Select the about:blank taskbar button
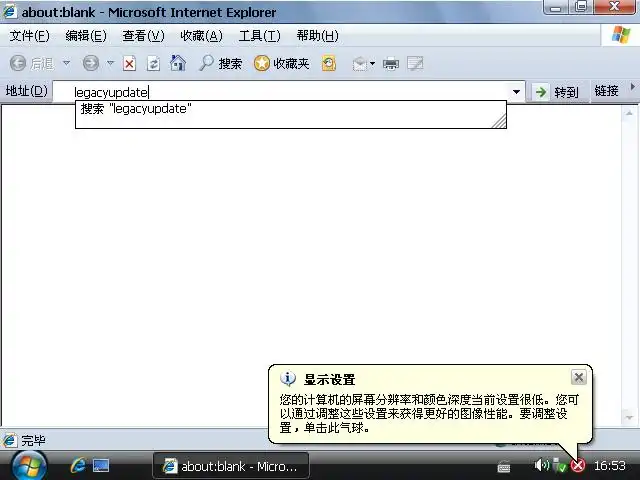 coord(231,466)
